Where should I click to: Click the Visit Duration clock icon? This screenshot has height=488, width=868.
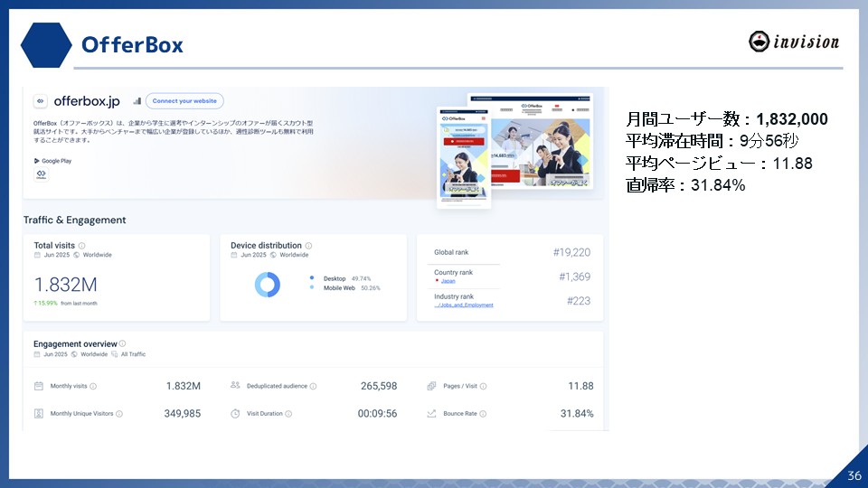click(235, 413)
